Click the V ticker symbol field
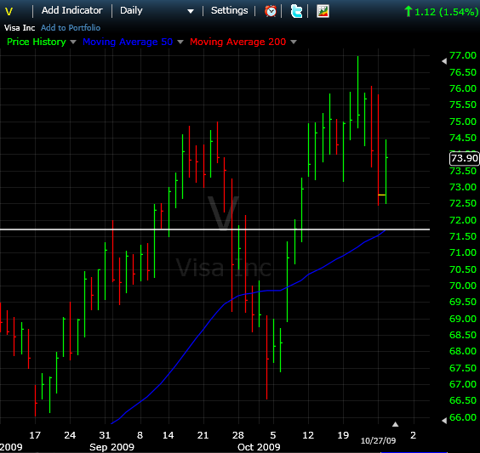This screenshot has width=480, height=453. click(x=9, y=12)
